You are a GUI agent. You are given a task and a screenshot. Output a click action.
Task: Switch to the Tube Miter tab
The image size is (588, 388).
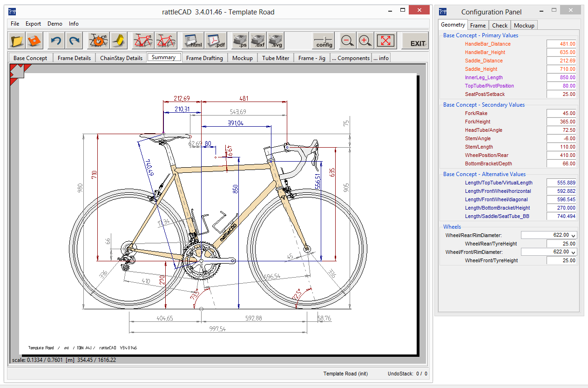[x=276, y=58]
